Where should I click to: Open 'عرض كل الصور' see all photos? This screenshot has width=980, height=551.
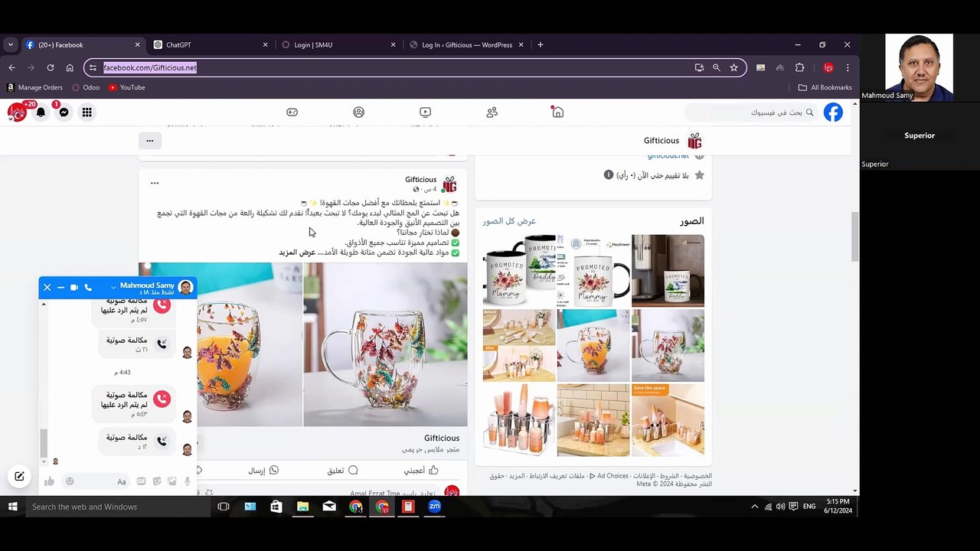509,221
